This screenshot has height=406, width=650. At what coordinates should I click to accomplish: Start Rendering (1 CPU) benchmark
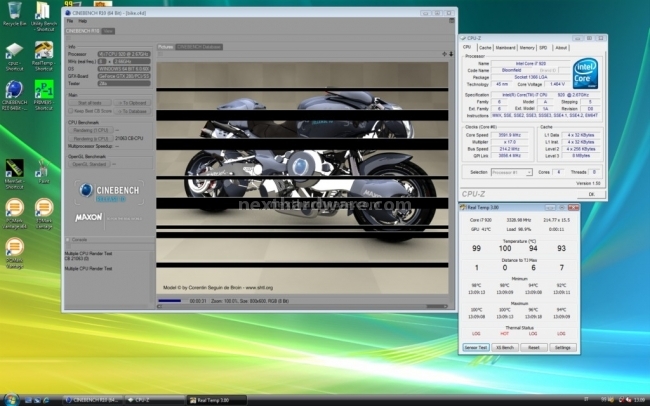point(91,130)
